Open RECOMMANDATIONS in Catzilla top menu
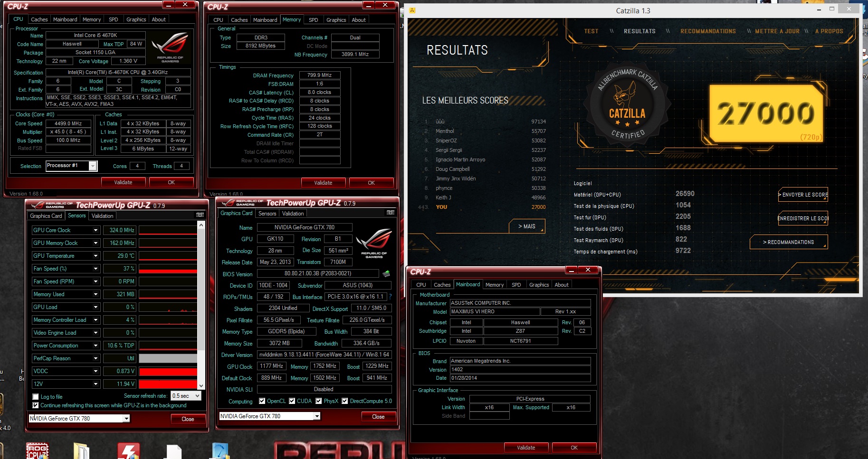Viewport: 868px width, 459px height. tap(708, 31)
